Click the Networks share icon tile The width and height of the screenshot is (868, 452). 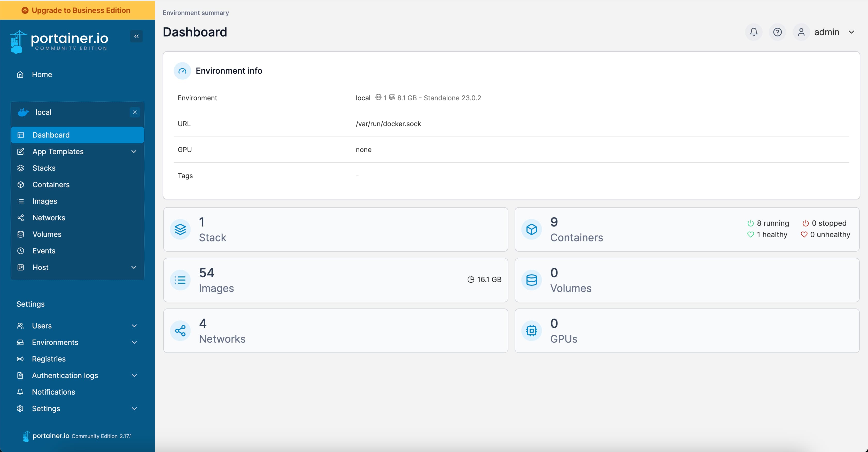[180, 330]
